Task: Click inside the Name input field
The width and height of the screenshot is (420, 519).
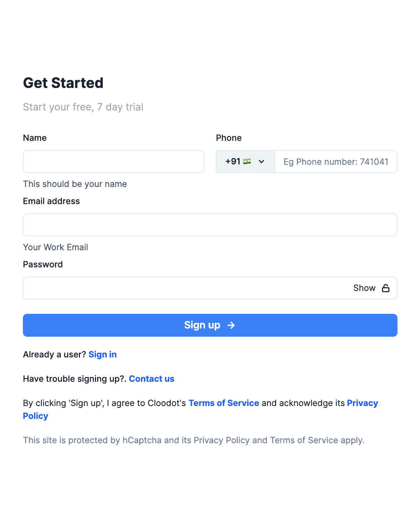Action: coord(113,162)
